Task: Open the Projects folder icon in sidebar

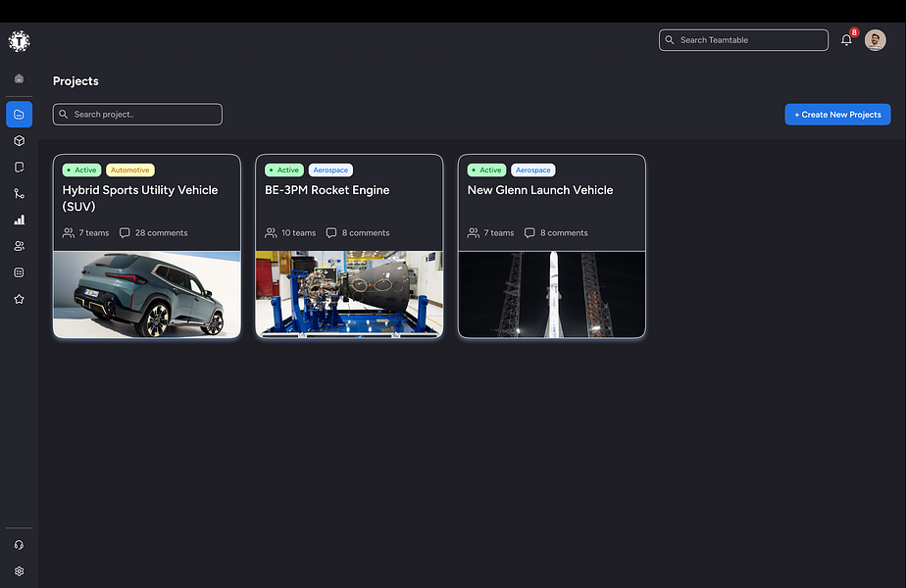Action: [x=19, y=115]
